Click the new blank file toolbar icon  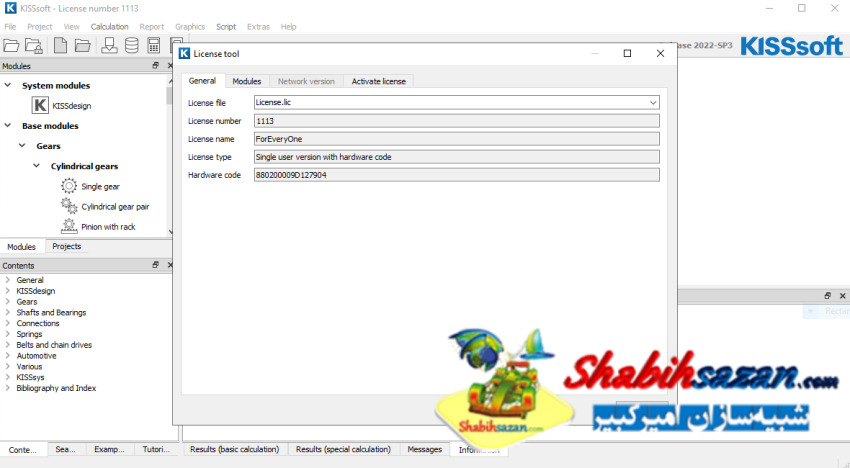(x=60, y=45)
